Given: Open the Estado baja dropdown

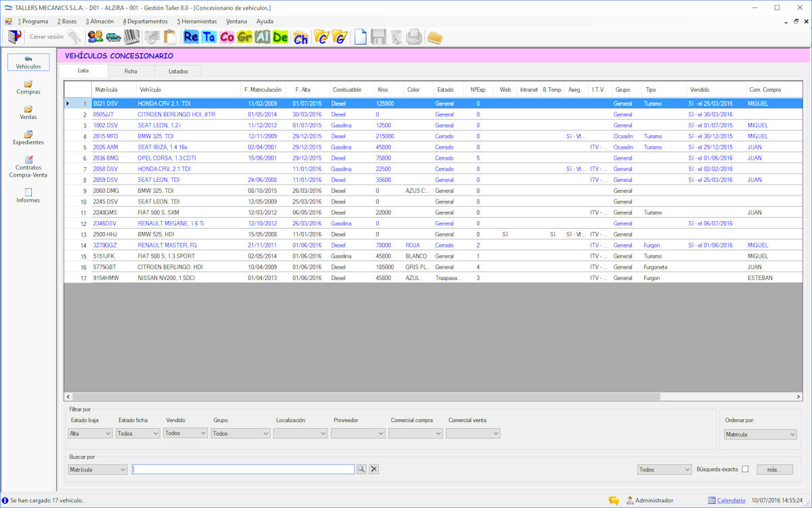Looking at the screenshot, I should pos(90,434).
